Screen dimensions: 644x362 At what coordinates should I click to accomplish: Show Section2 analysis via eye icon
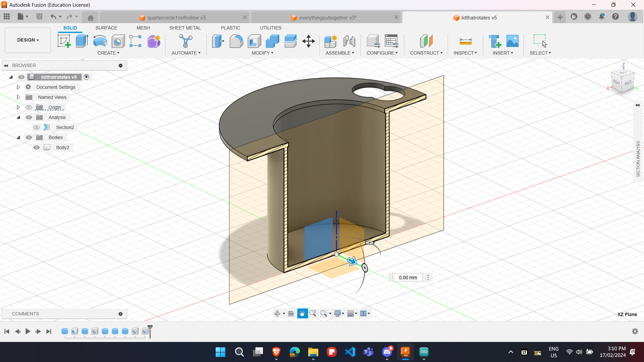click(37, 127)
